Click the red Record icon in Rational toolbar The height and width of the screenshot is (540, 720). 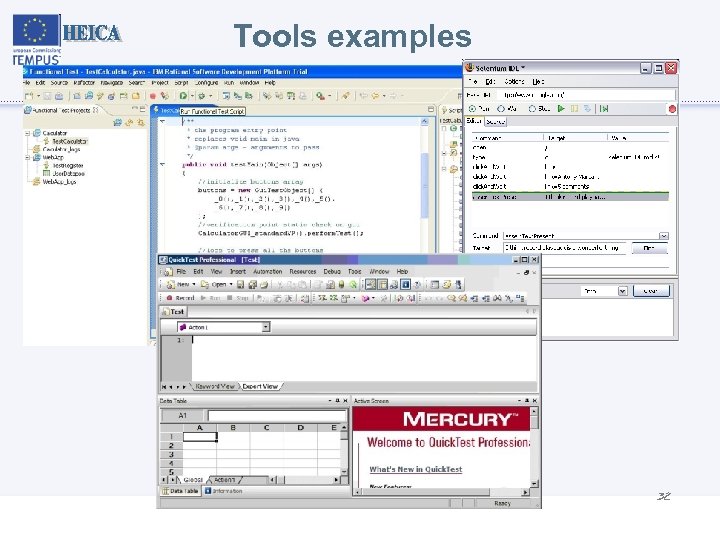152,96
